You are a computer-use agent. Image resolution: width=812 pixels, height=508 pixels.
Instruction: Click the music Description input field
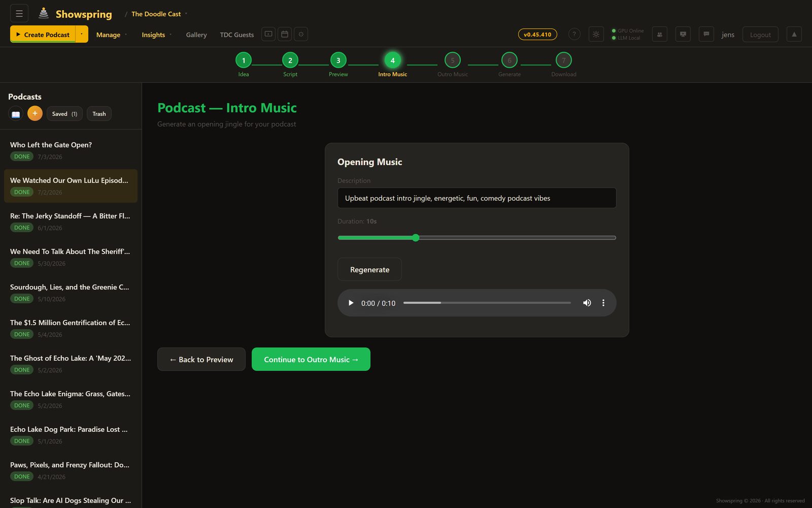pos(477,198)
